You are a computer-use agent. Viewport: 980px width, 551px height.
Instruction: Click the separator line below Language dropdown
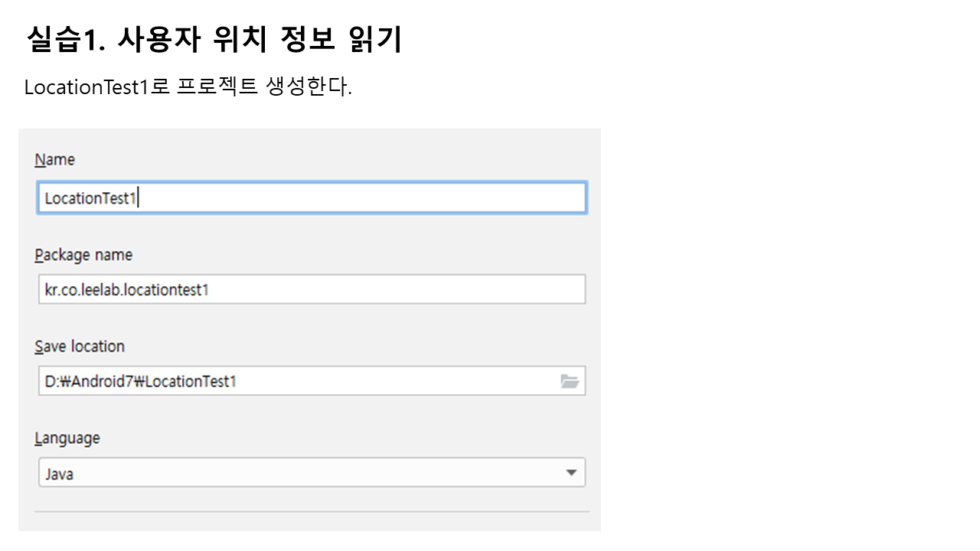312,511
